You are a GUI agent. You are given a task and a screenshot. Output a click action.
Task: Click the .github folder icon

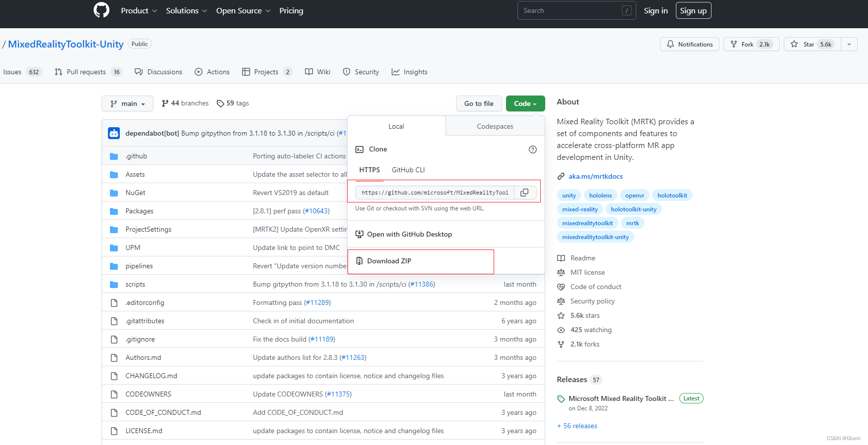point(114,156)
